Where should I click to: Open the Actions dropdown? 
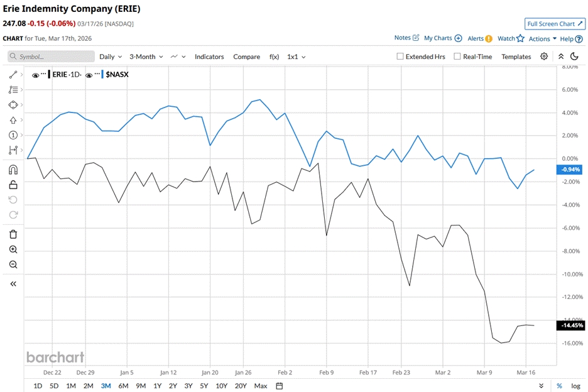click(x=539, y=38)
